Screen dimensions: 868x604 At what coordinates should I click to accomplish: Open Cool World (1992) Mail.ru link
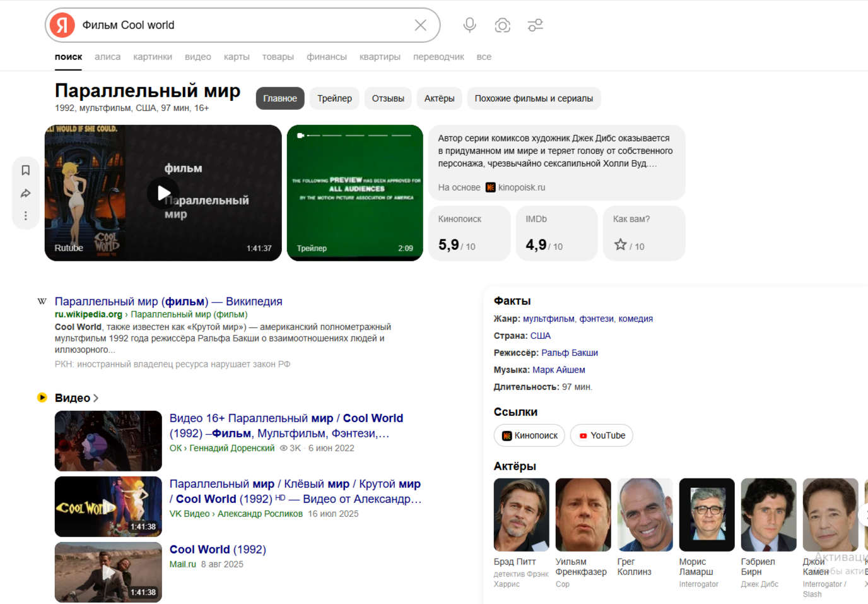coord(218,550)
